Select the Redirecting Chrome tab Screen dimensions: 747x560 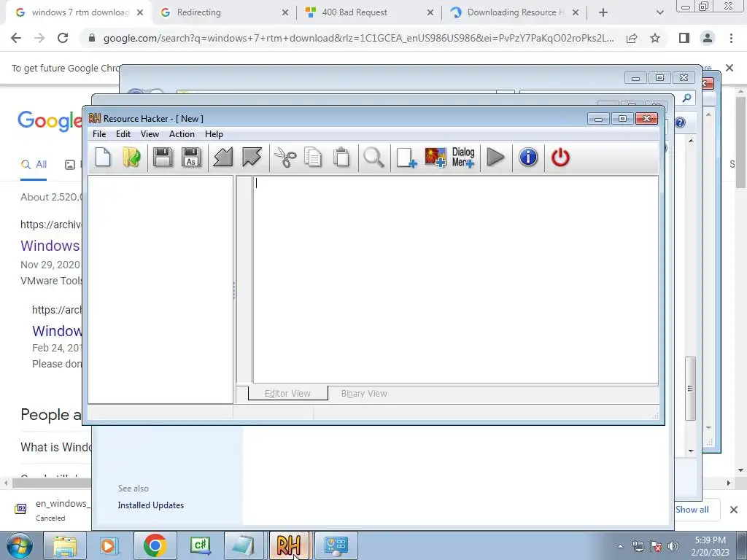[x=224, y=12]
